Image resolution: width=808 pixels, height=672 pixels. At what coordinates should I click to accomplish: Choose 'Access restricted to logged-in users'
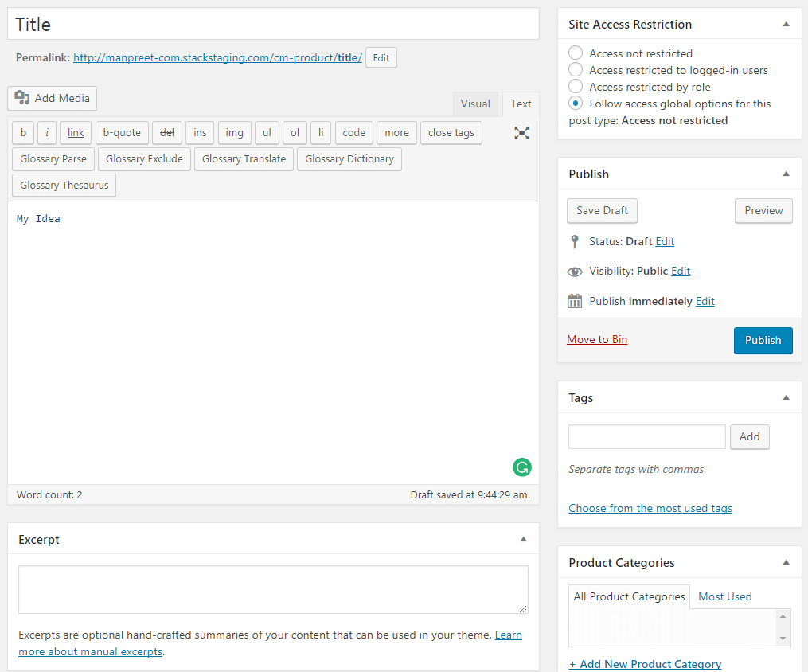click(576, 70)
